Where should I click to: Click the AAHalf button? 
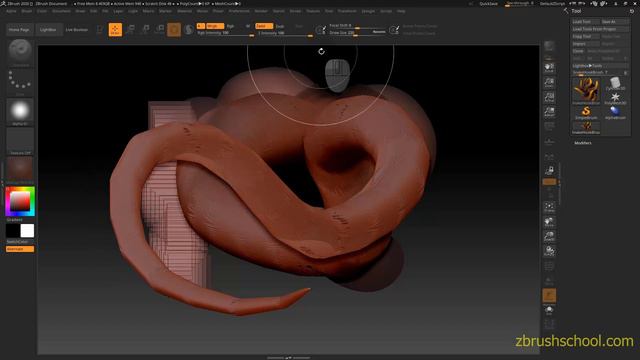click(549, 112)
